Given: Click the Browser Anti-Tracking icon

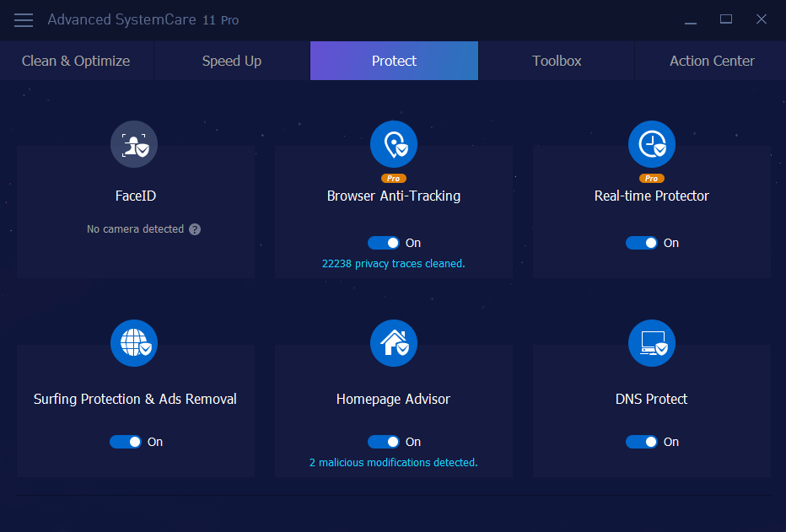Looking at the screenshot, I should tap(394, 144).
